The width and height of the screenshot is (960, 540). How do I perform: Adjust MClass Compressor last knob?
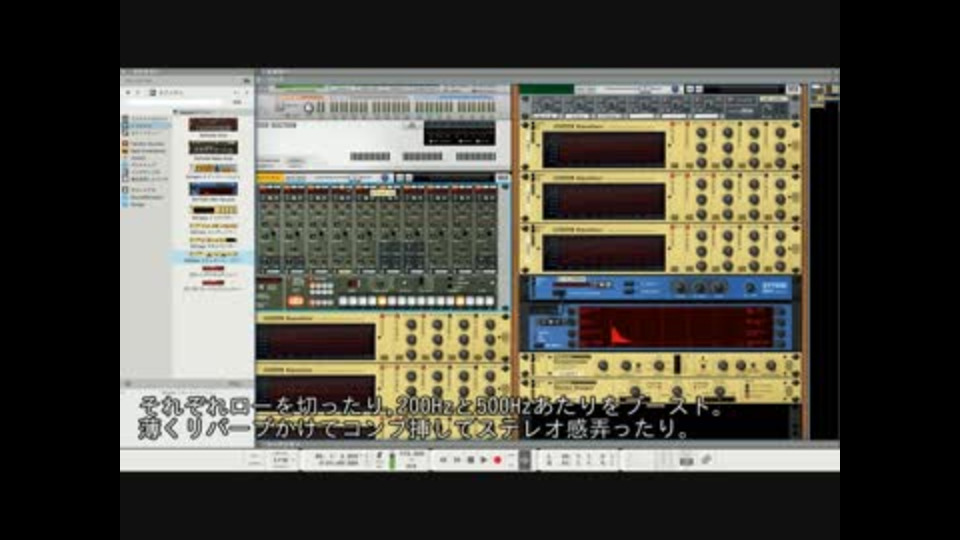click(x=771, y=366)
